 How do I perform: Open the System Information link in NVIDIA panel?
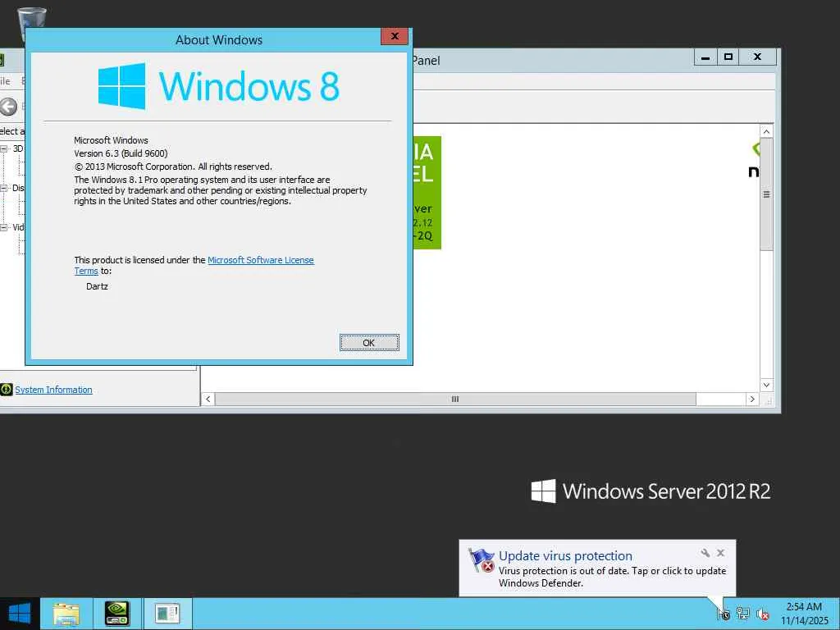click(53, 390)
